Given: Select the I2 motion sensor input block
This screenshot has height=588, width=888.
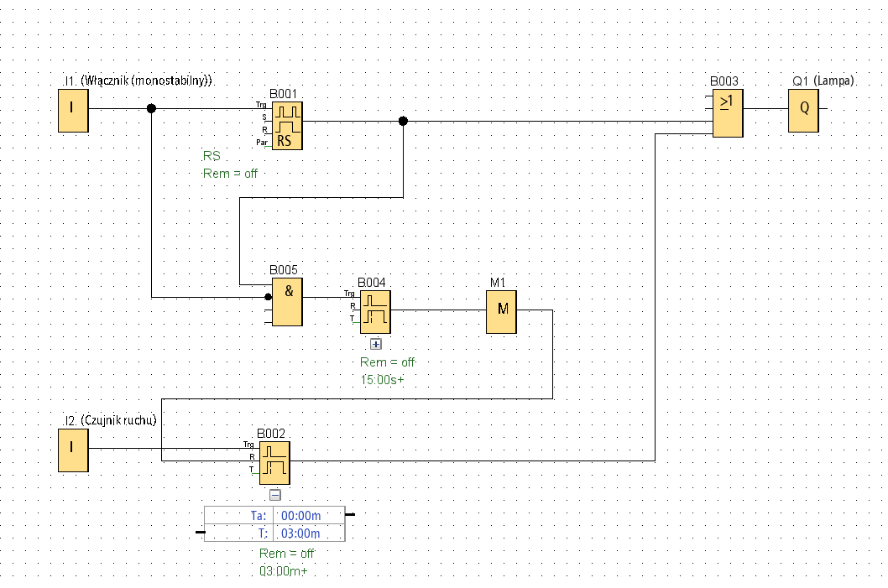Looking at the screenshot, I should pos(73,450).
